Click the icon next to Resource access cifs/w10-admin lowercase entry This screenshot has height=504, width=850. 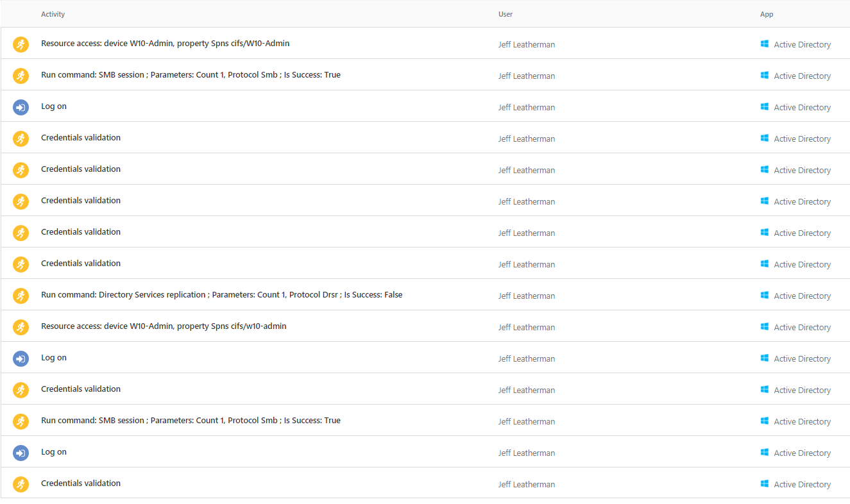tap(21, 327)
